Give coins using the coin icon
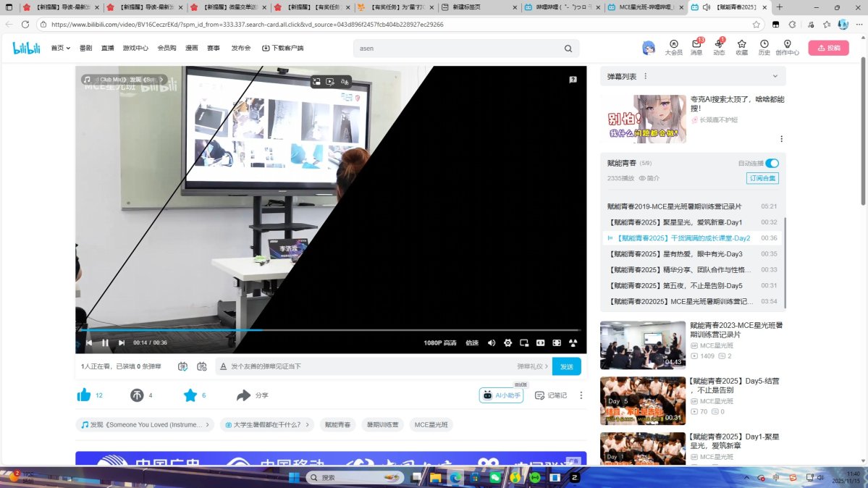868x488 pixels. point(137,395)
